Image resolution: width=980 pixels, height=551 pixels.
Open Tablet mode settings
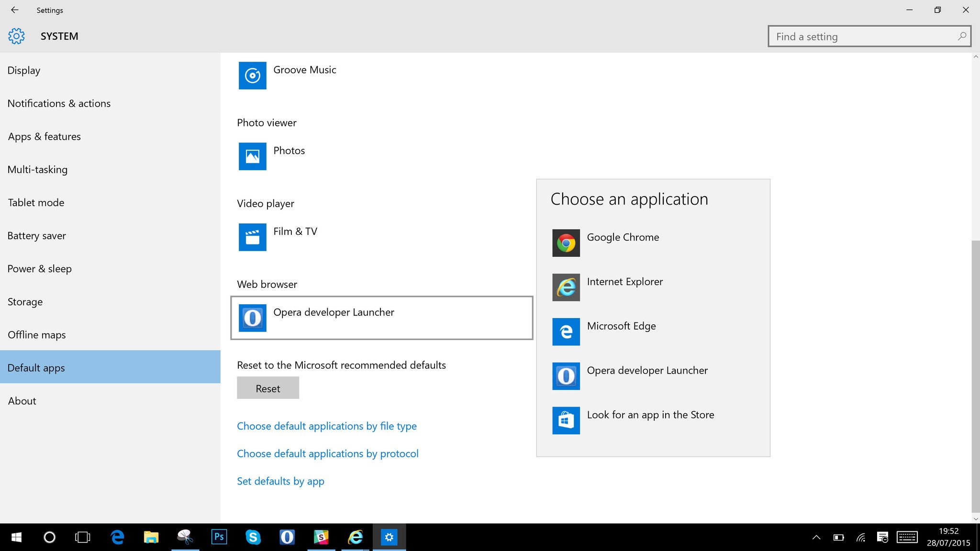[x=36, y=202]
